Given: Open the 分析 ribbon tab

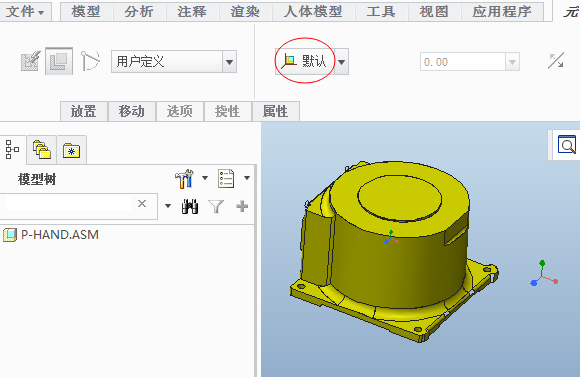Looking at the screenshot, I should [139, 11].
